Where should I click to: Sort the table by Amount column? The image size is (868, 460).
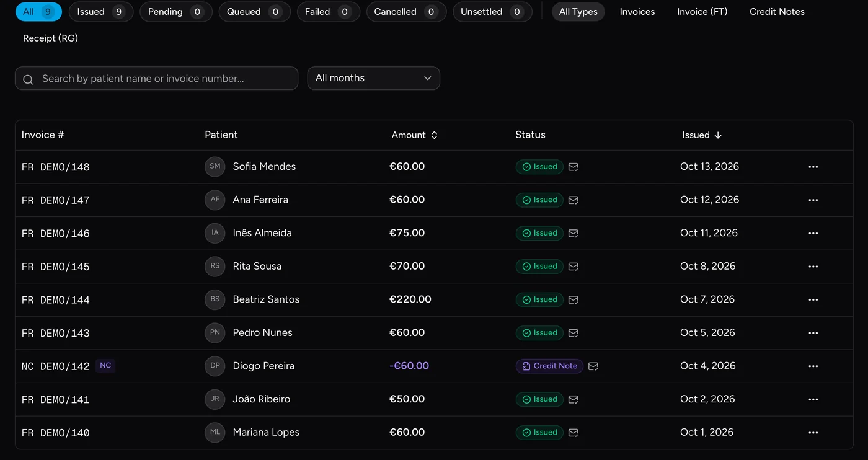[x=415, y=135]
